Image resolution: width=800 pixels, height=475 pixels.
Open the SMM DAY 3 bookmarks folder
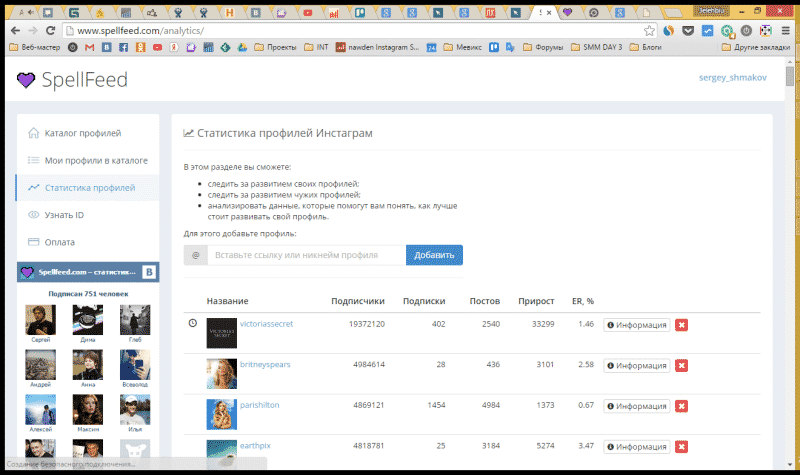click(596, 47)
